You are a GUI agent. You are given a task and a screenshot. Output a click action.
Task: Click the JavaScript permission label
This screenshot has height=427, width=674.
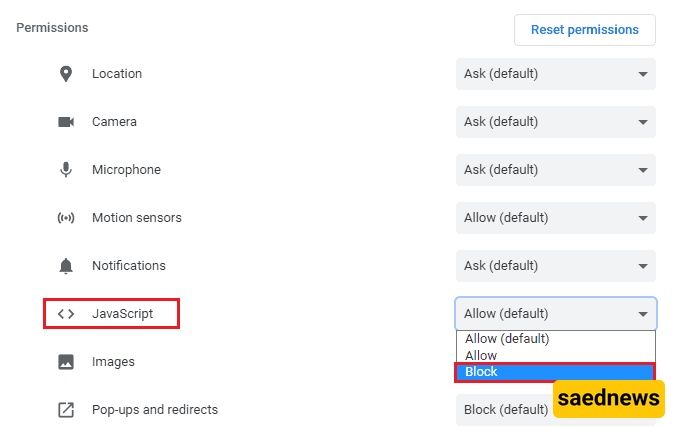122,314
